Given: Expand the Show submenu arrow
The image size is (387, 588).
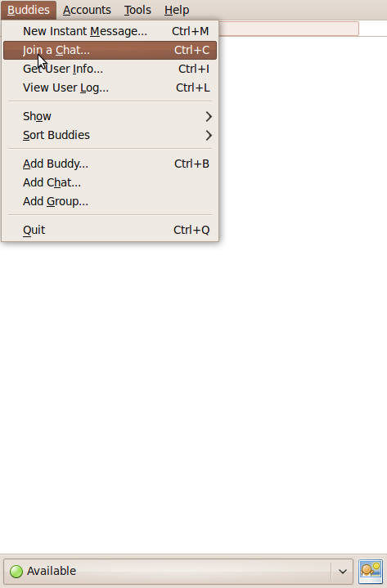Looking at the screenshot, I should [209, 116].
